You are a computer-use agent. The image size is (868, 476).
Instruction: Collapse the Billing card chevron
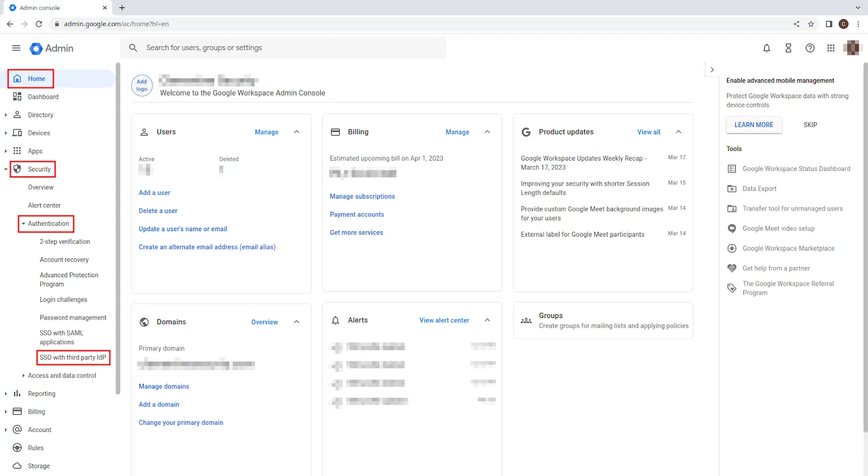tap(488, 132)
